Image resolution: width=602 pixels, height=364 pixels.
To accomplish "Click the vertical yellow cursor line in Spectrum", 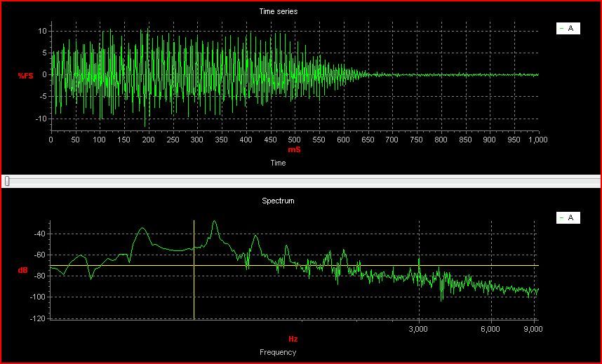I will [194, 270].
